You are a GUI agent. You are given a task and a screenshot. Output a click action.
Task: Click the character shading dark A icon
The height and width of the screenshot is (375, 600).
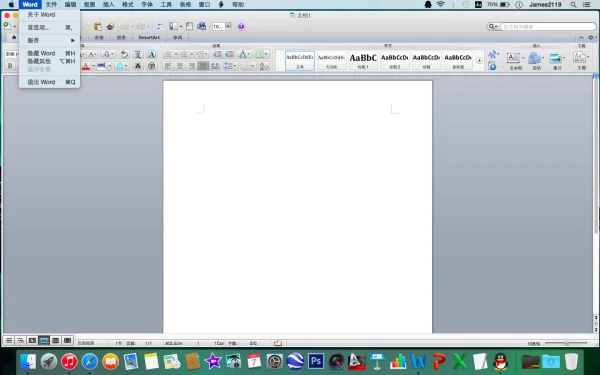point(138,66)
